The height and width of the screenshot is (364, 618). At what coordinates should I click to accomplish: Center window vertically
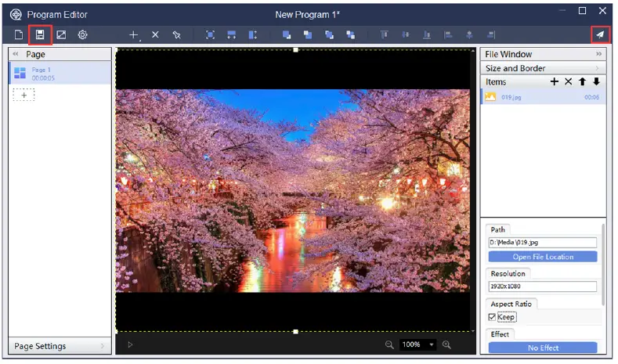[406, 34]
